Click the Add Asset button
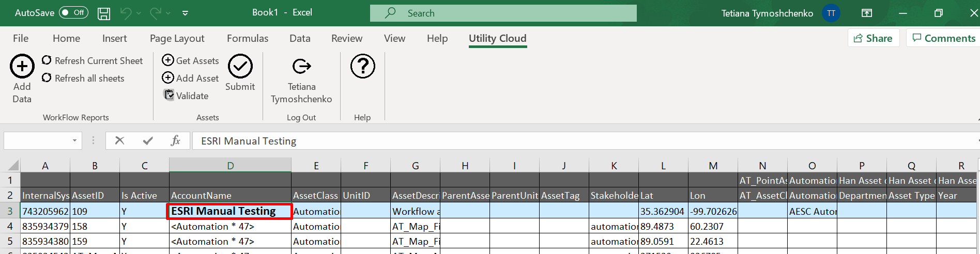The height and width of the screenshot is (254, 980). (190, 78)
